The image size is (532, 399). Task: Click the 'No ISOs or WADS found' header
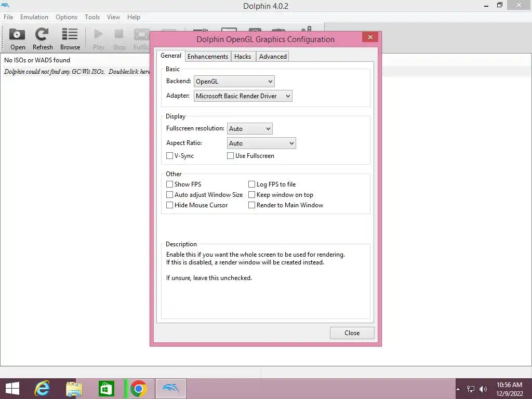point(37,60)
